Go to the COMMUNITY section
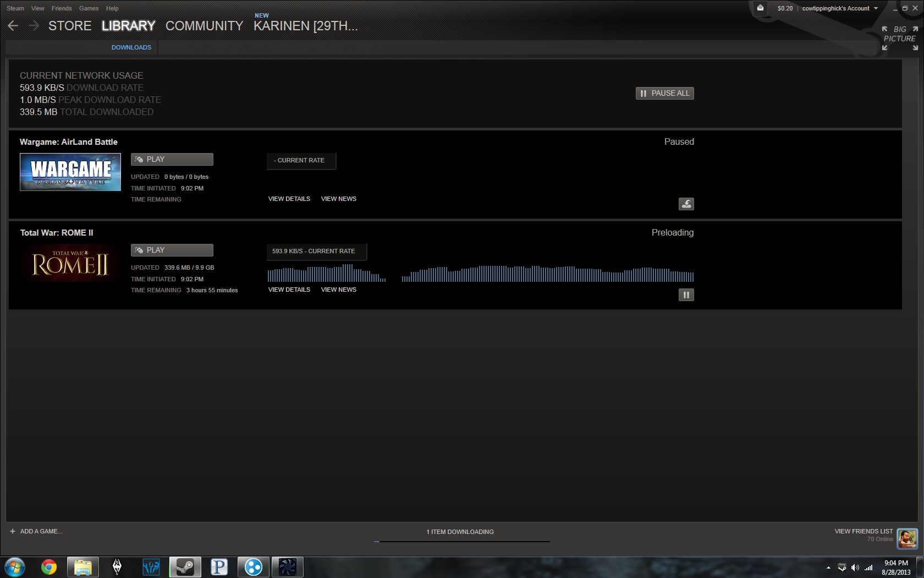924x578 pixels. [204, 26]
